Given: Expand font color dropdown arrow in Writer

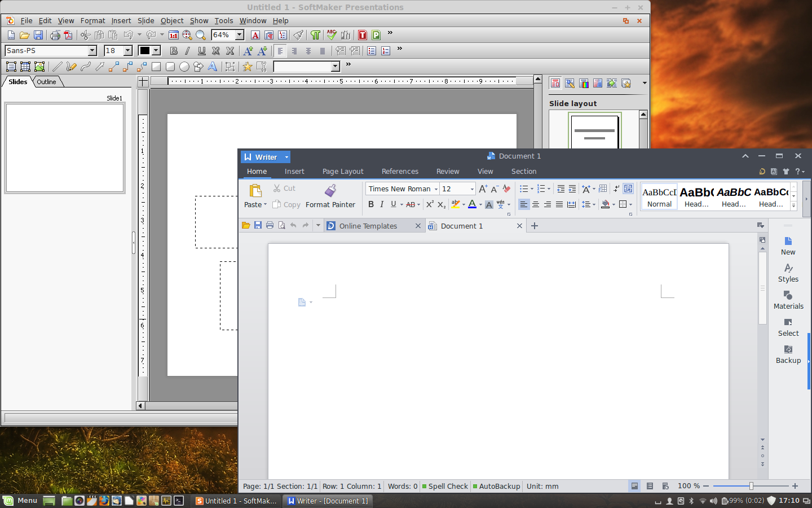Looking at the screenshot, I should pos(480,205).
